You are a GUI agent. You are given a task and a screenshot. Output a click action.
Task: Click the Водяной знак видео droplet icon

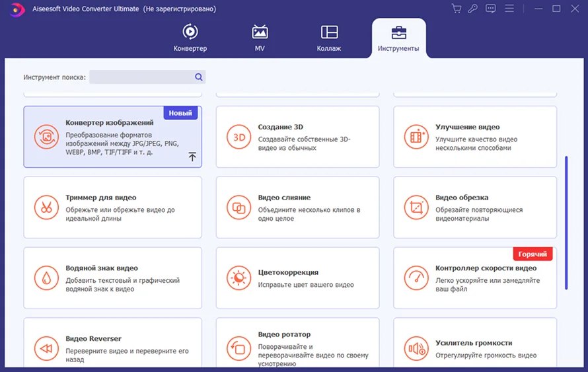(46, 278)
